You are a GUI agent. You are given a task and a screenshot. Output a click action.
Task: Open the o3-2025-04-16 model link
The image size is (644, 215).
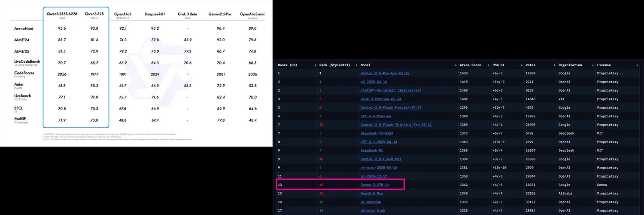(x=374, y=82)
